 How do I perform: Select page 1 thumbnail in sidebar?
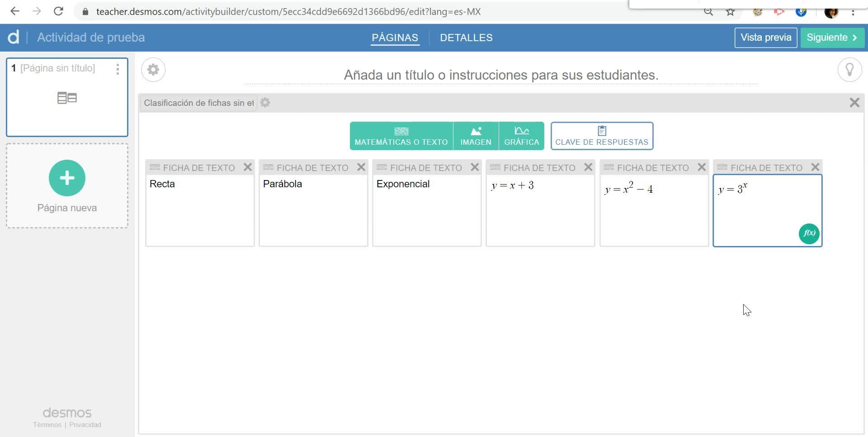point(67,97)
